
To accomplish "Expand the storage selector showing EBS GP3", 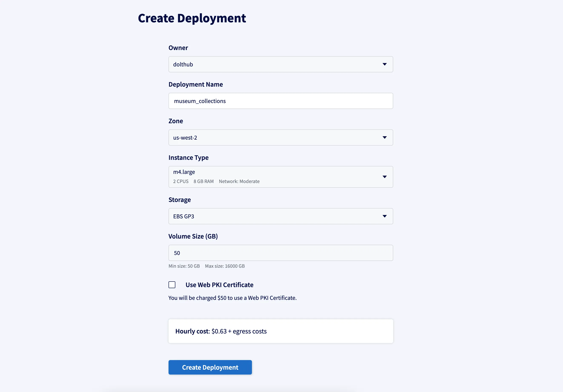I will pos(280,216).
